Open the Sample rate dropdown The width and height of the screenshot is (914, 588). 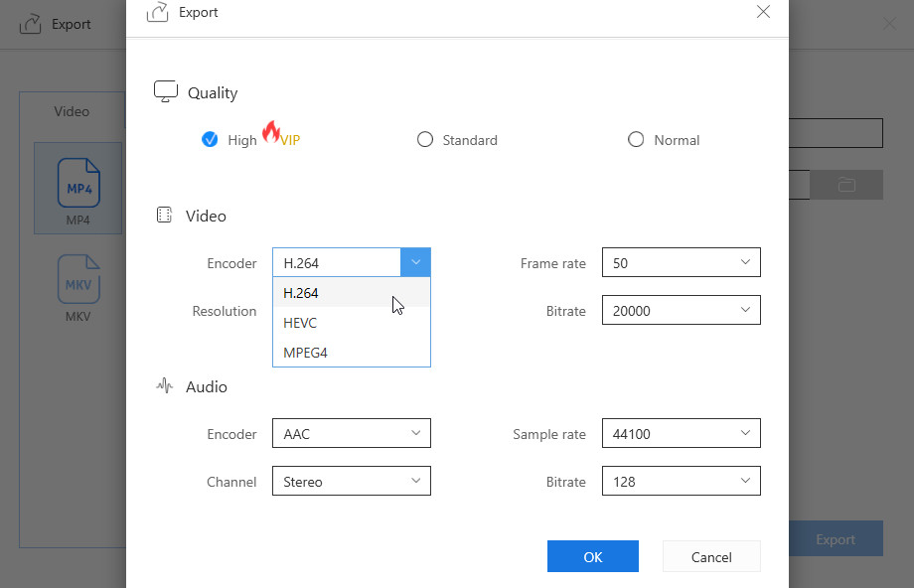[x=681, y=434]
